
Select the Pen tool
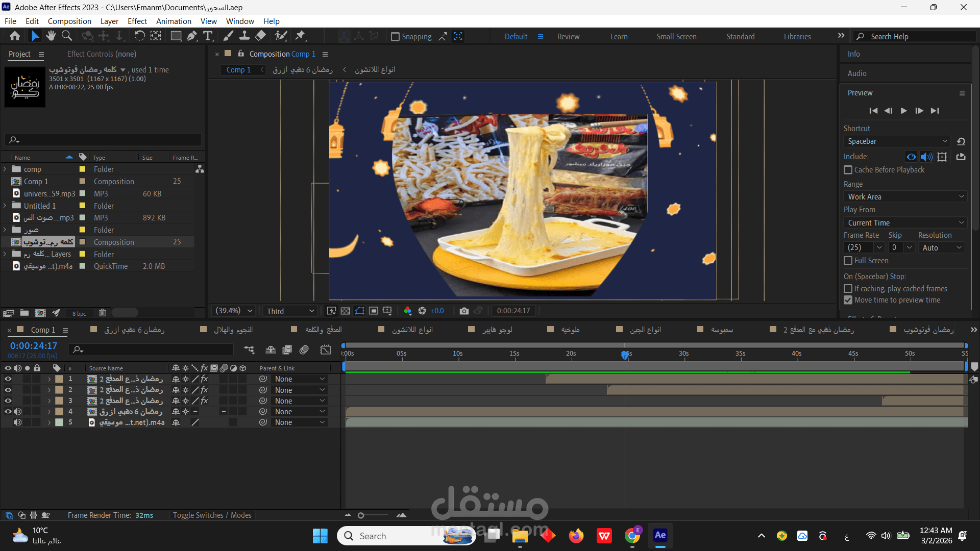[192, 36]
